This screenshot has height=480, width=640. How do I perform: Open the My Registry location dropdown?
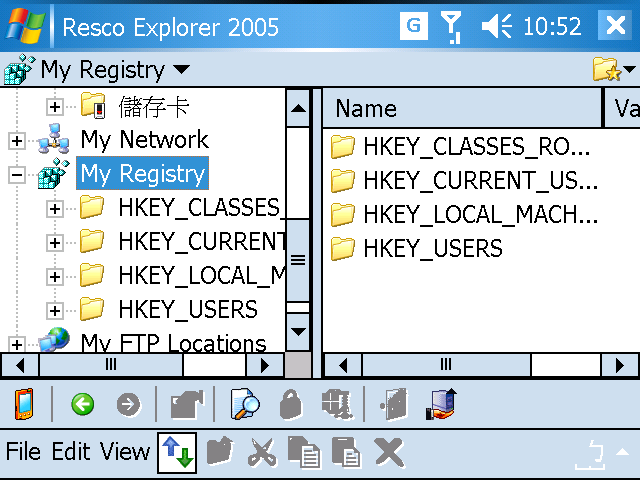[181, 69]
